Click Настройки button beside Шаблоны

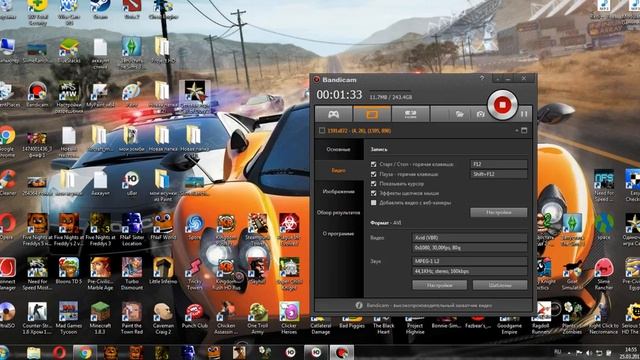[x=439, y=285]
